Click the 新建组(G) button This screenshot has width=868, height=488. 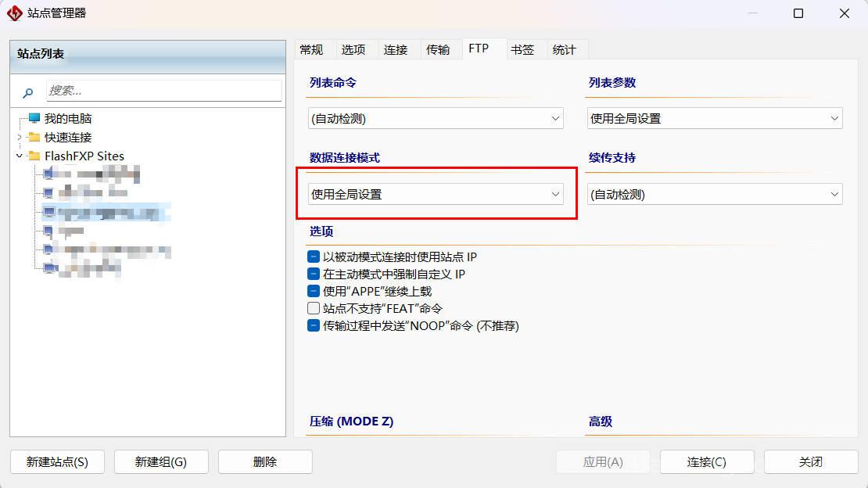(161, 461)
